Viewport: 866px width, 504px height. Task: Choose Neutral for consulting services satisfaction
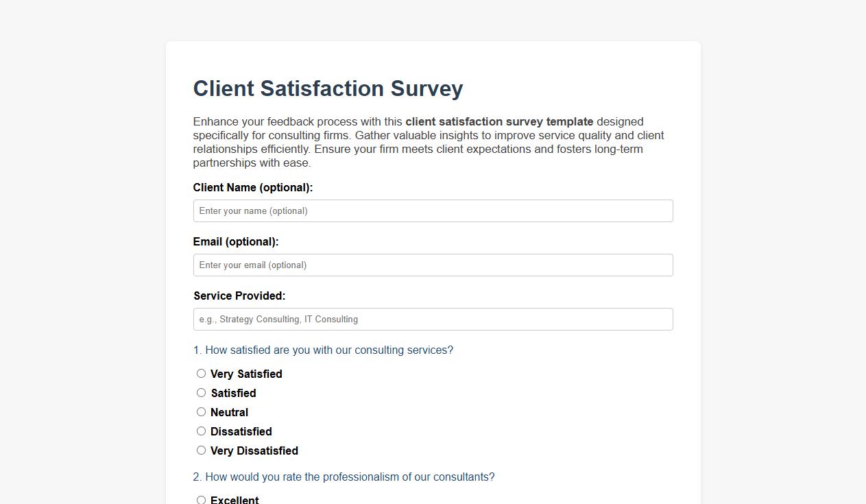[x=201, y=411]
